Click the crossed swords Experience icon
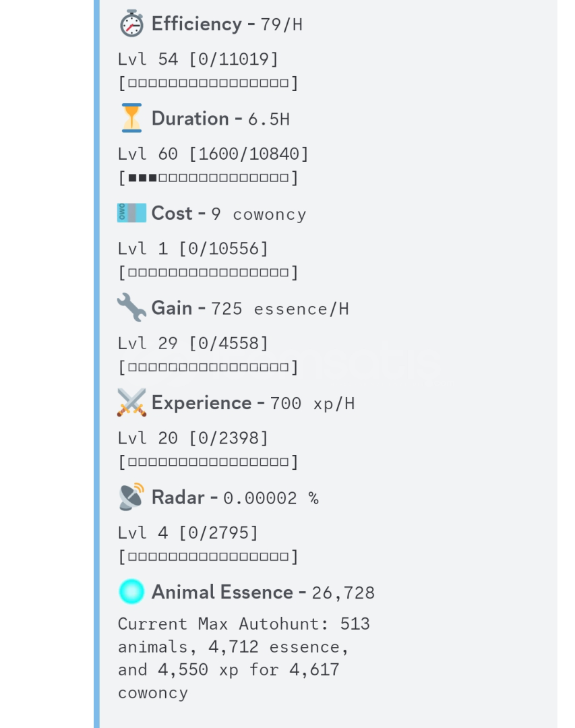 131,402
